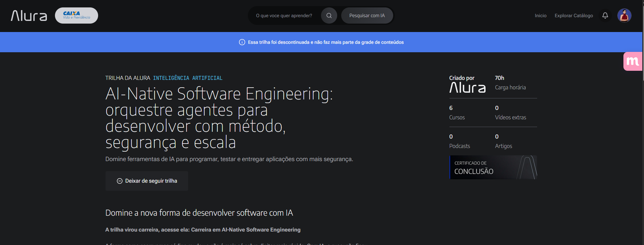Click the info icon in blue banner
The height and width of the screenshot is (245, 644).
coord(242,42)
